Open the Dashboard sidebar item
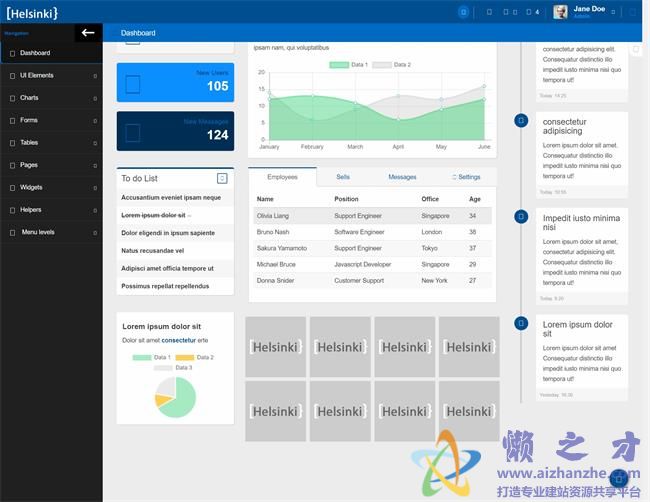Image resolution: width=650 pixels, height=502 pixels. (x=51, y=53)
